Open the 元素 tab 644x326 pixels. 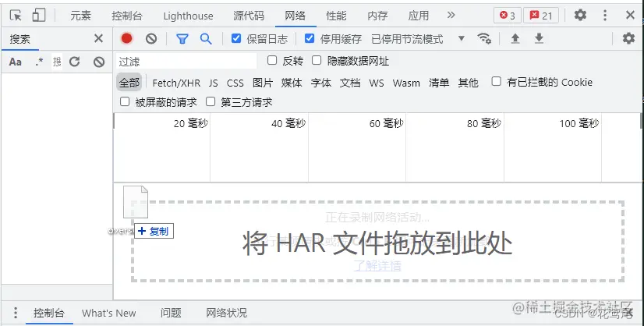pos(80,16)
